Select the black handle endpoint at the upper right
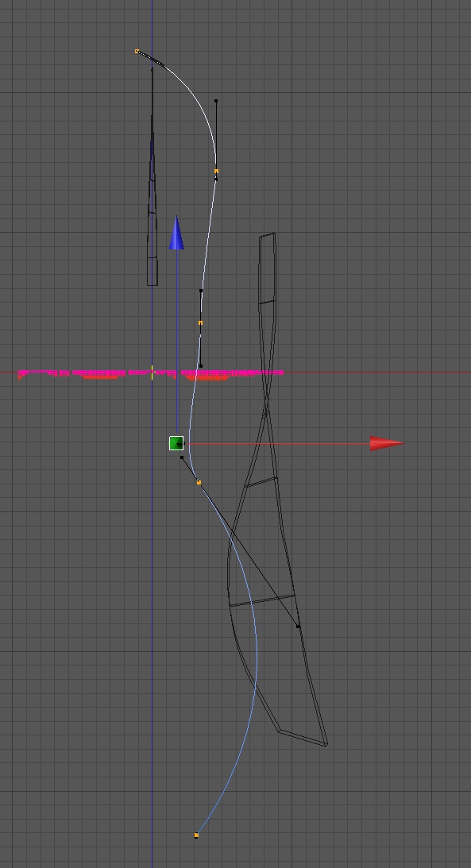The width and height of the screenshot is (471, 868). (x=216, y=101)
